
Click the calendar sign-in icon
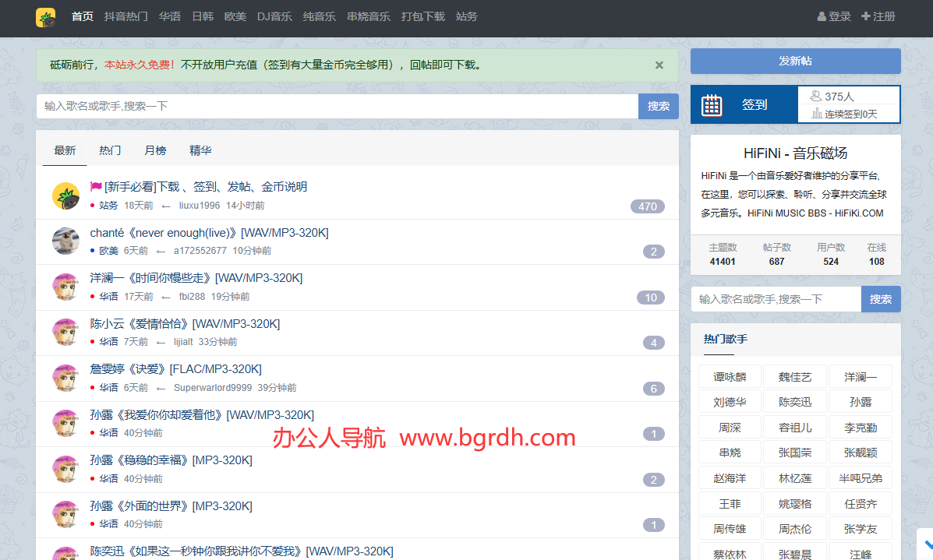(x=712, y=105)
